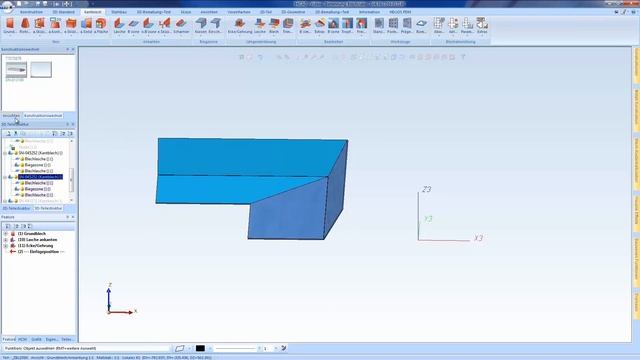The width and height of the screenshot is (640, 360).
Task: Select highlighted Kantblech item in part tree
Action: tap(40, 177)
